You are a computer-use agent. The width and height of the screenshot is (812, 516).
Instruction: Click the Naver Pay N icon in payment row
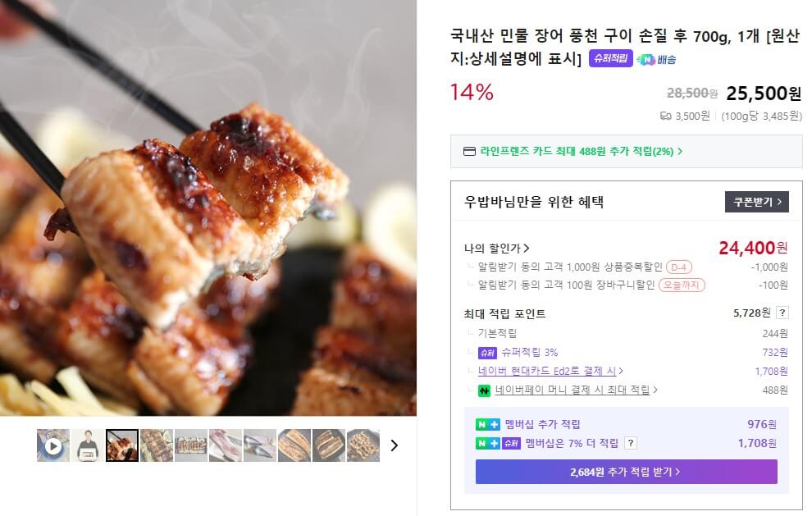coord(485,390)
